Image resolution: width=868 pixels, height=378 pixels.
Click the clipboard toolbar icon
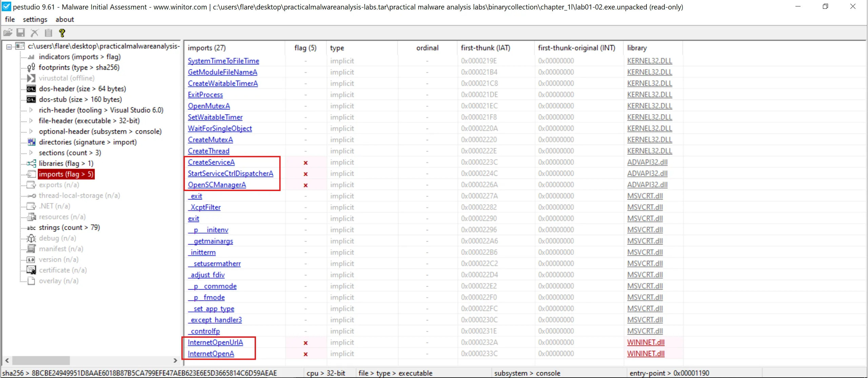pos(48,33)
